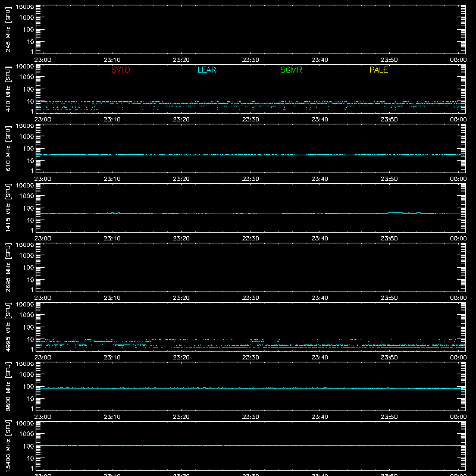The width and height of the screenshot is (476, 476).
Task: Click the cyan flux trace in the 1415 MHz plot
Action: tap(250, 214)
